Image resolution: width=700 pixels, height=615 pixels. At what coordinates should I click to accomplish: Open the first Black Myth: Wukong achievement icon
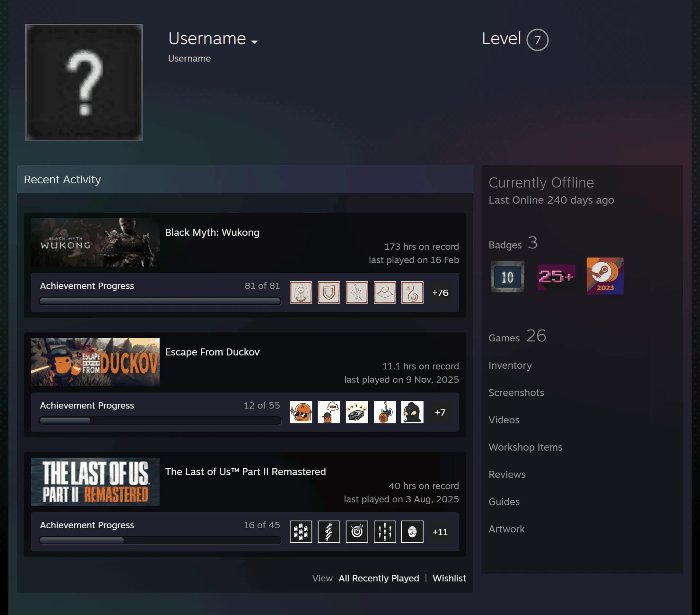tap(301, 292)
